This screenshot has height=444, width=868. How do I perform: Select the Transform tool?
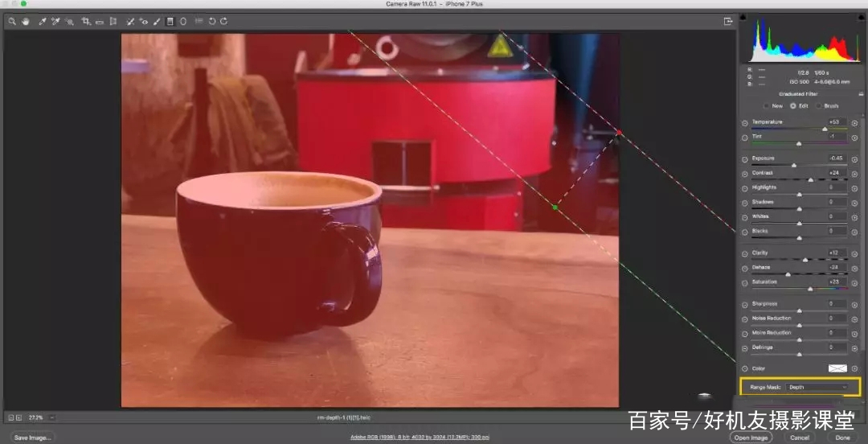(x=113, y=22)
